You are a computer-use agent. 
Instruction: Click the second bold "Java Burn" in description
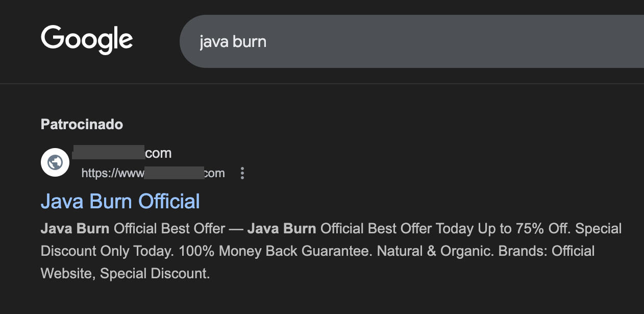point(282,228)
